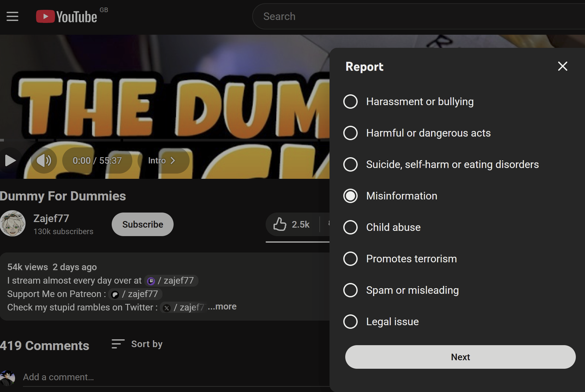Open the Twitter zajef77 link
This screenshot has width=585, height=392.
(183, 308)
